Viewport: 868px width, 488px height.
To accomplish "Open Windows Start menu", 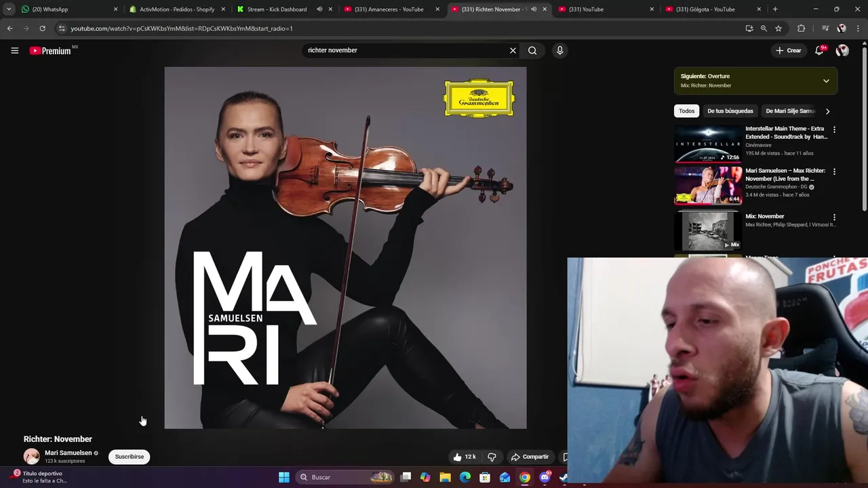I will pos(284,477).
